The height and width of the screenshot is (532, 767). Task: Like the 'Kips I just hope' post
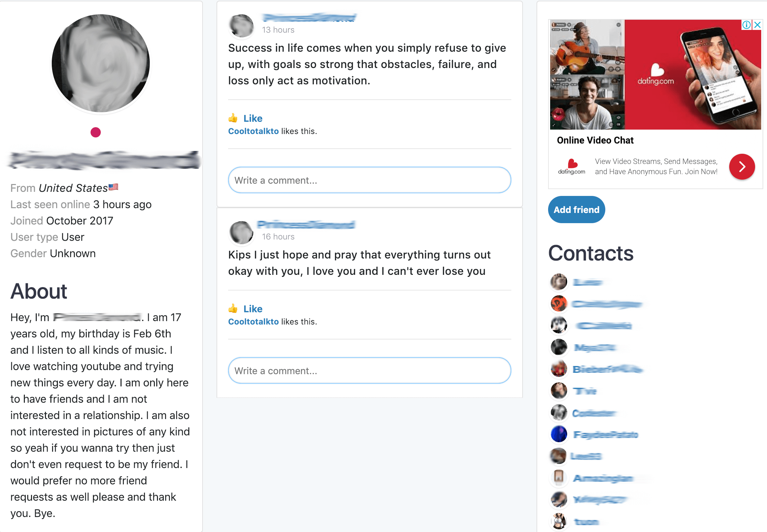click(x=253, y=309)
